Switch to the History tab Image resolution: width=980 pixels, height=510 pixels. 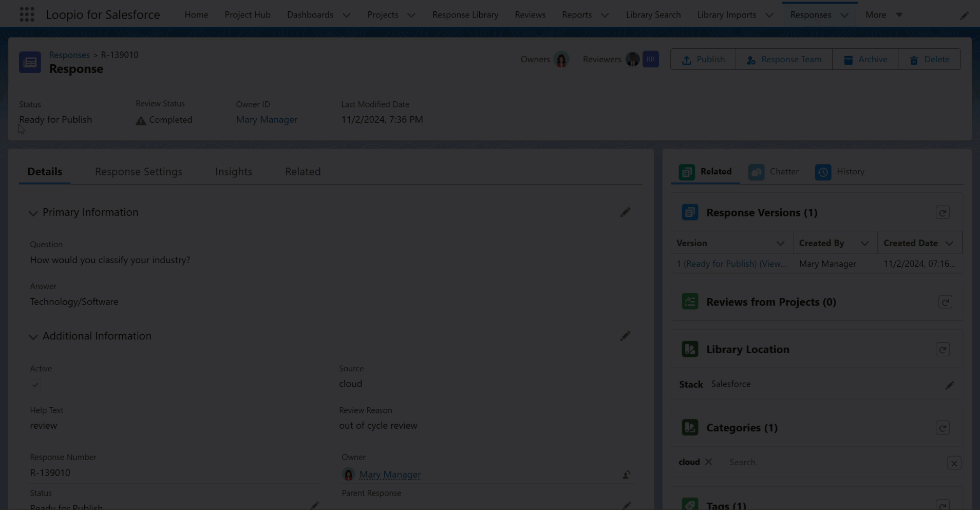click(x=840, y=172)
